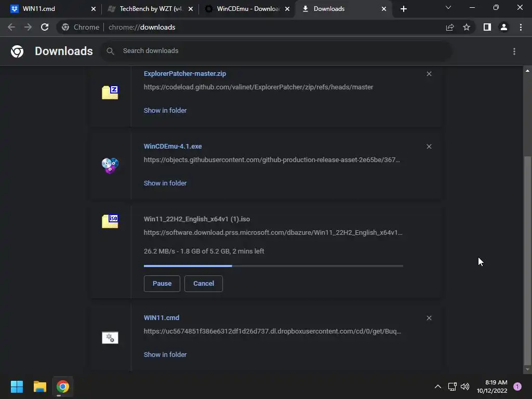The width and height of the screenshot is (532, 399).
Task: Click the 26.2 MB/s download status text
Action: [204, 251]
